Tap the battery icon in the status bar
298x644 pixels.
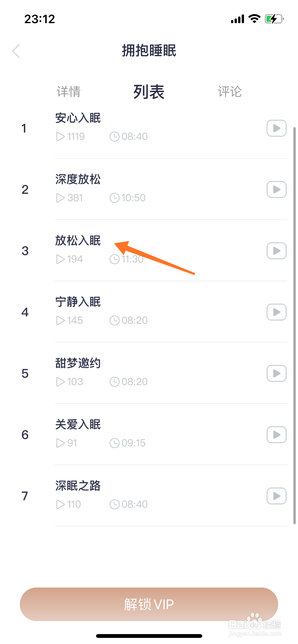point(274,19)
